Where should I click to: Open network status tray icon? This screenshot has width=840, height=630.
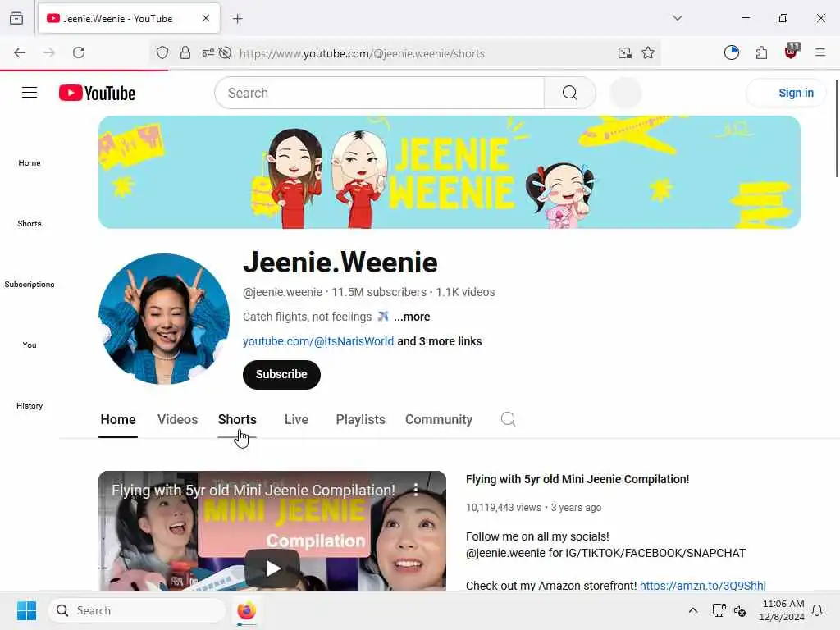click(719, 610)
